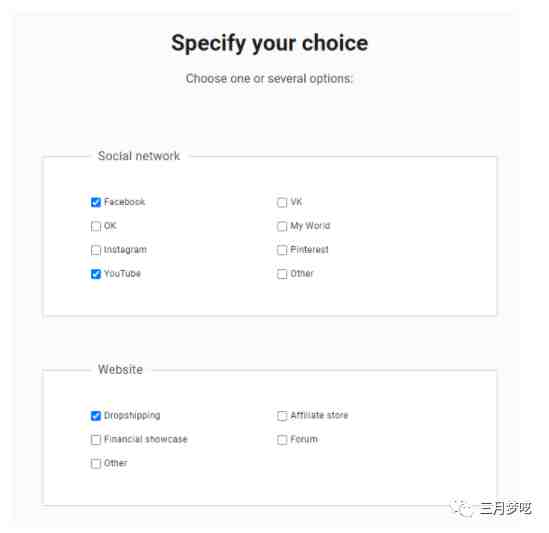The image size is (549, 533).
Task: Check the My World option
Action: click(x=282, y=226)
